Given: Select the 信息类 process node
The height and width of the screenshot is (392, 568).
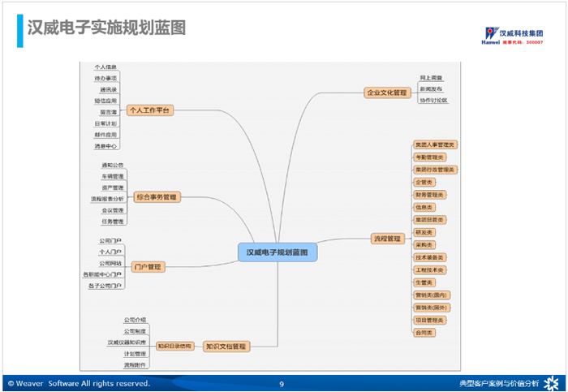Looking at the screenshot, I should (424, 208).
